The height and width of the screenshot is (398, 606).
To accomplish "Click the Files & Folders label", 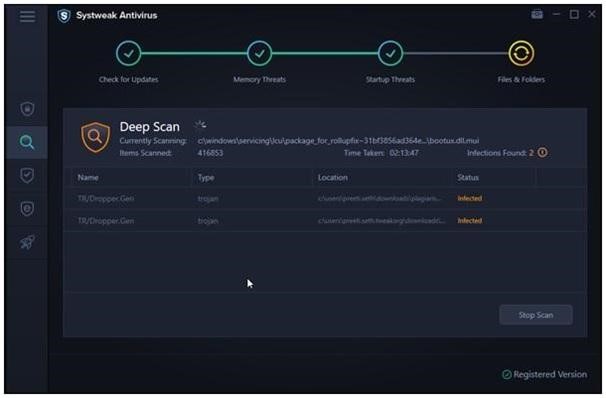I will [521, 80].
